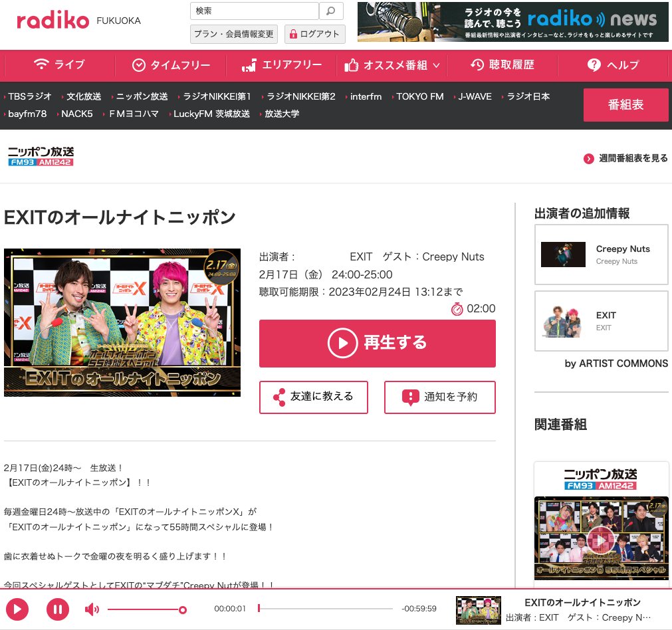This screenshot has height=630, width=672.
Task: Select ニッポン放送 station link
Action: (x=142, y=96)
